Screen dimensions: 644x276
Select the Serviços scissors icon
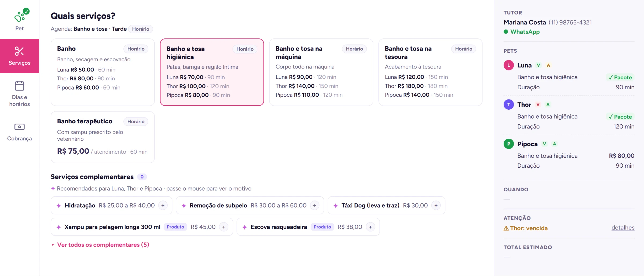pos(19,51)
